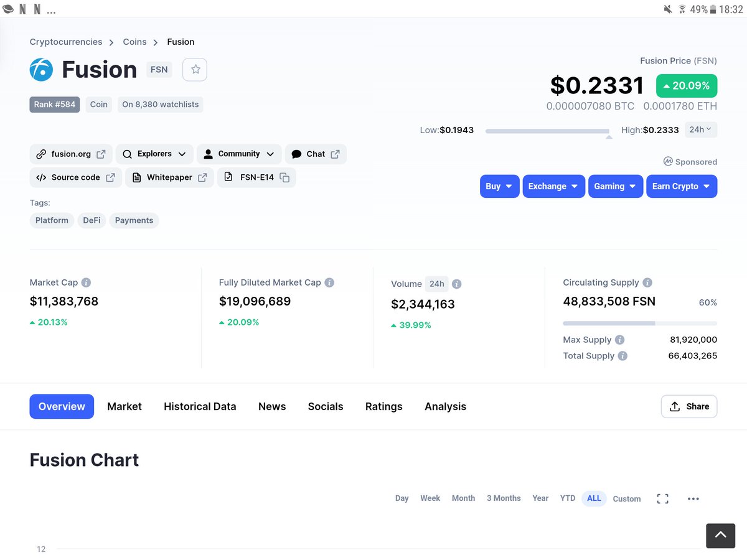
Task: Go to Cryptocurrencies breadcrumb
Action: click(66, 42)
